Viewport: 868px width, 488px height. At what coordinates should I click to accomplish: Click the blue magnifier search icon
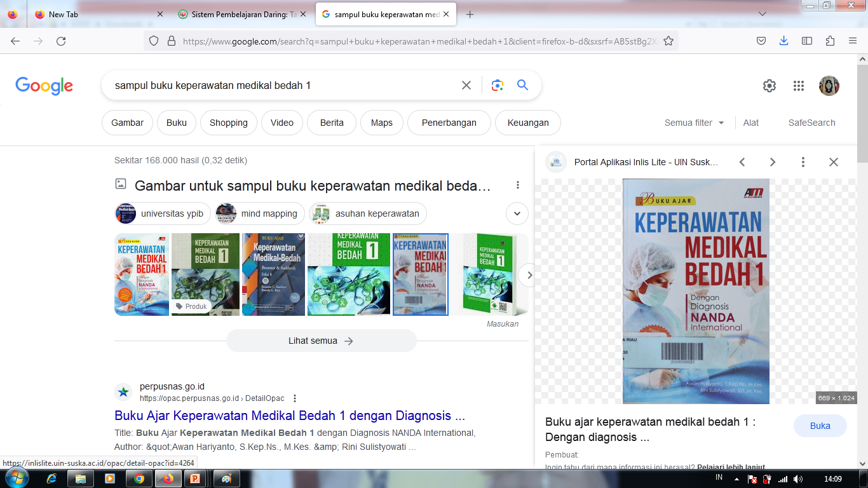523,85
